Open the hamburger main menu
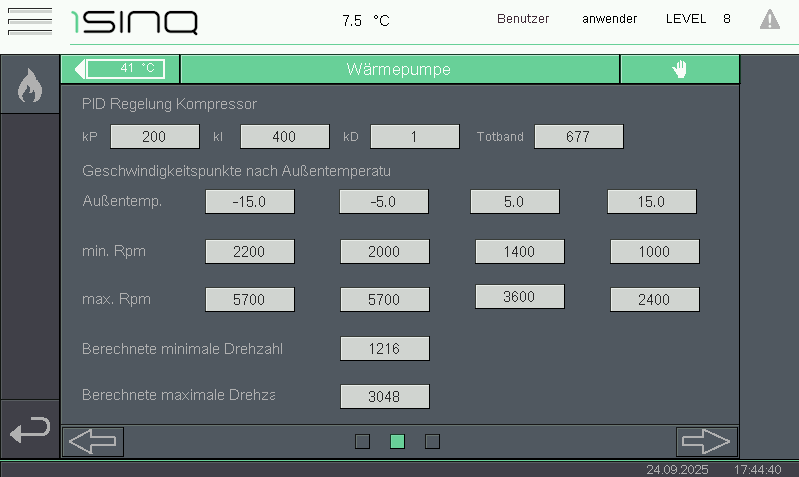Image resolution: width=799 pixels, height=477 pixels. tap(29, 20)
